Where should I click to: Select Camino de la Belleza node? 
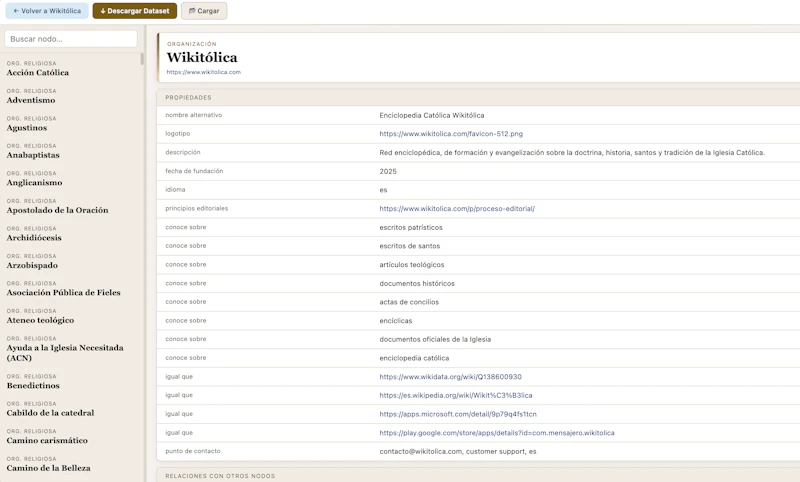(48, 468)
